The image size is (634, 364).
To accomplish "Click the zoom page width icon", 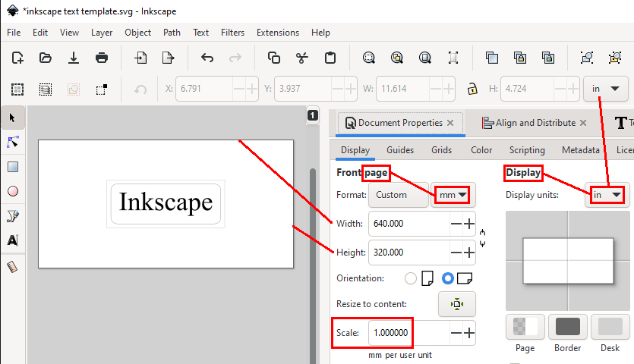I will [453, 58].
